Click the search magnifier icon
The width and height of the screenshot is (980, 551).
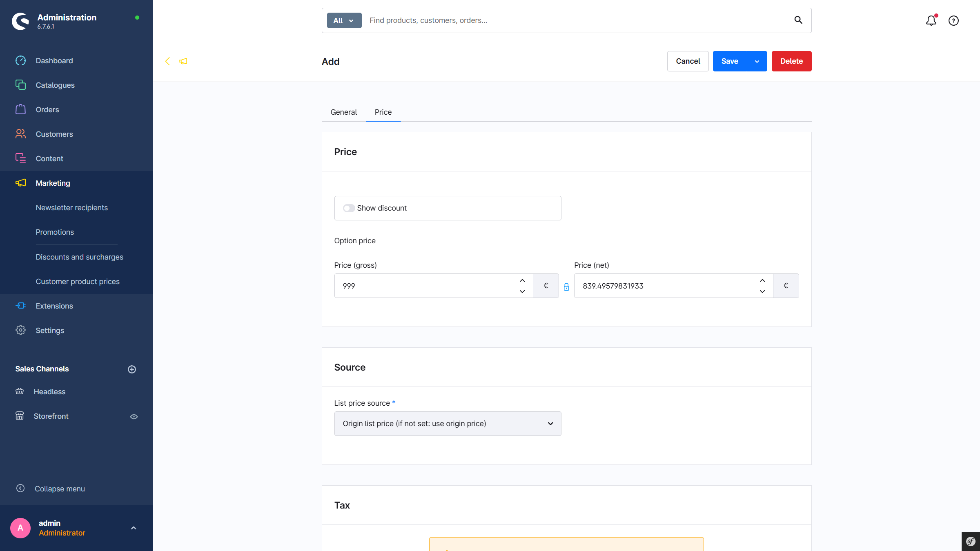click(x=798, y=20)
